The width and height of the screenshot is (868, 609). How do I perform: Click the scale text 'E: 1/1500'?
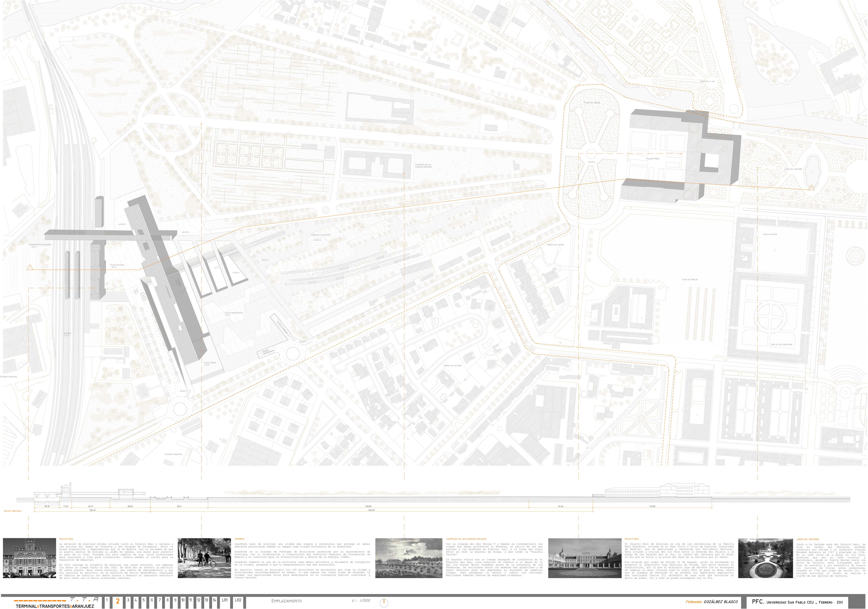coord(361,601)
